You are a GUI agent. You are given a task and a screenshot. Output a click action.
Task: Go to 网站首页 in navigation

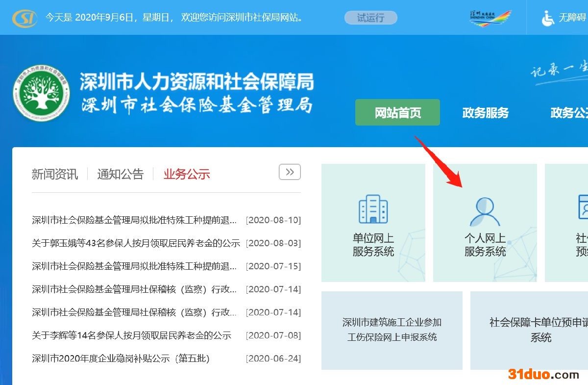(x=397, y=113)
